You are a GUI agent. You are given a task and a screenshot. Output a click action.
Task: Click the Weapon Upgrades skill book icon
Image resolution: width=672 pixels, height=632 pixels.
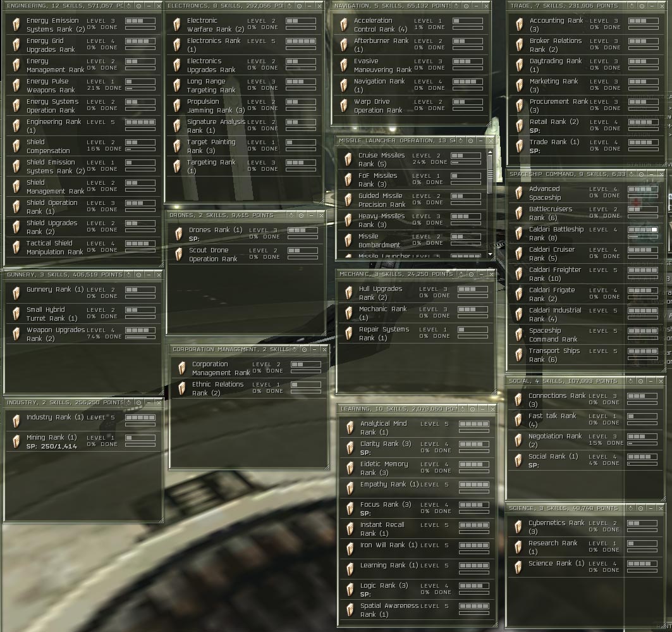[x=16, y=334]
